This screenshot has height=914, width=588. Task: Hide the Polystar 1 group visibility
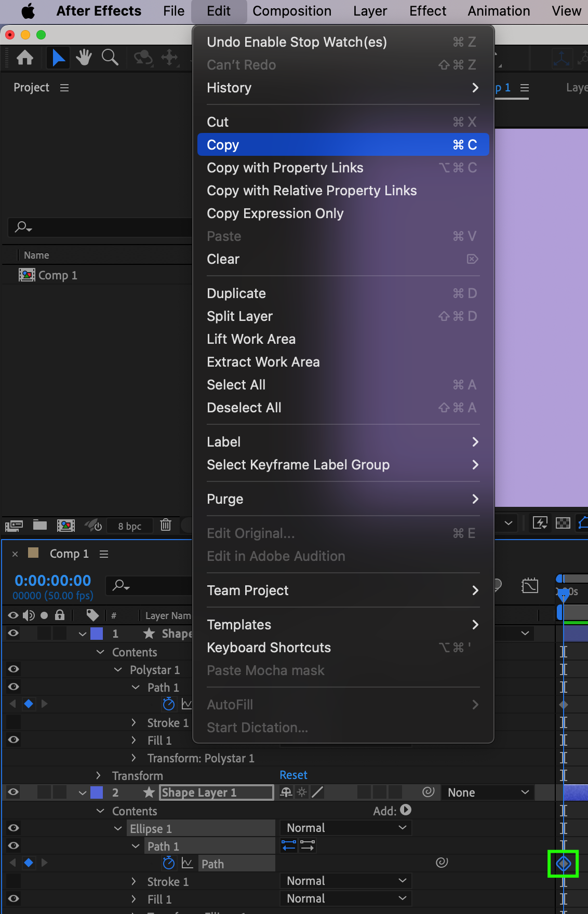point(14,669)
